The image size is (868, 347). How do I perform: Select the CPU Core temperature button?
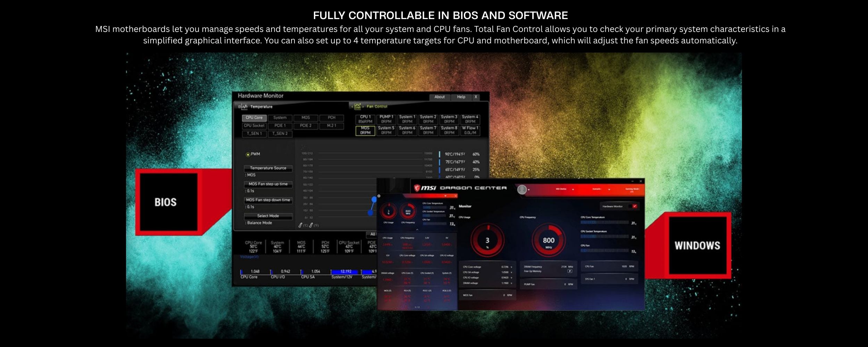[x=254, y=118]
